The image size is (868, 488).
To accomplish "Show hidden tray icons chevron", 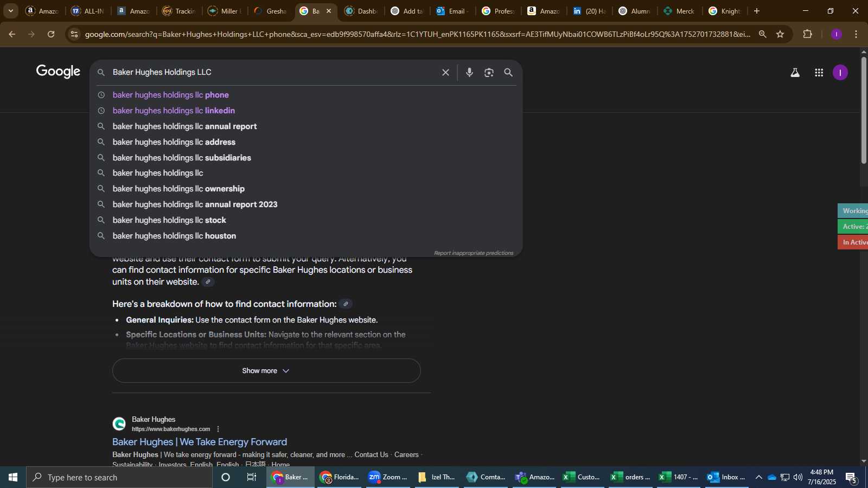I will pyautogui.click(x=758, y=477).
